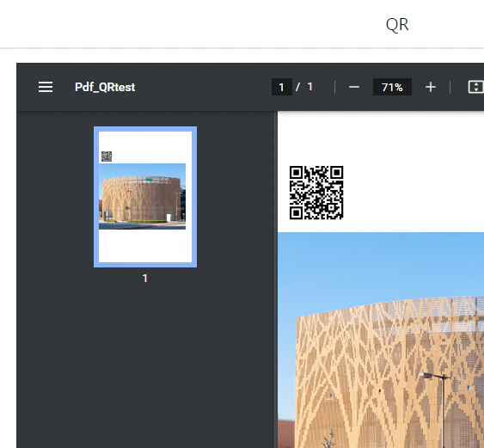Click the white margin right of the QR code

click(x=414, y=193)
